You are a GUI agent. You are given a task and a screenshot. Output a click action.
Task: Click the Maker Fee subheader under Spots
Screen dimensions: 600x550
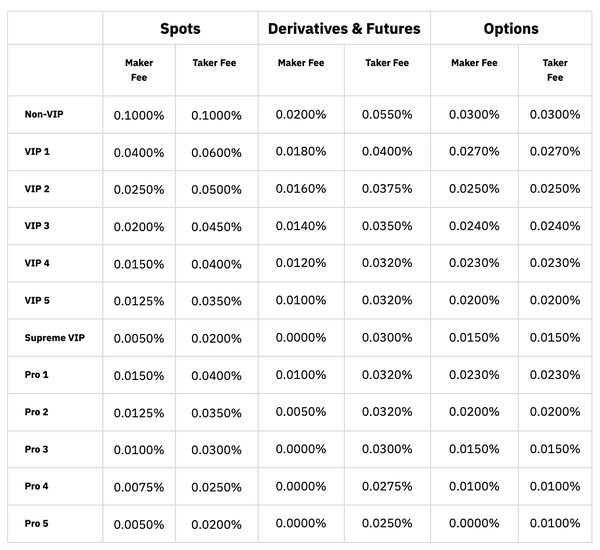click(x=138, y=69)
